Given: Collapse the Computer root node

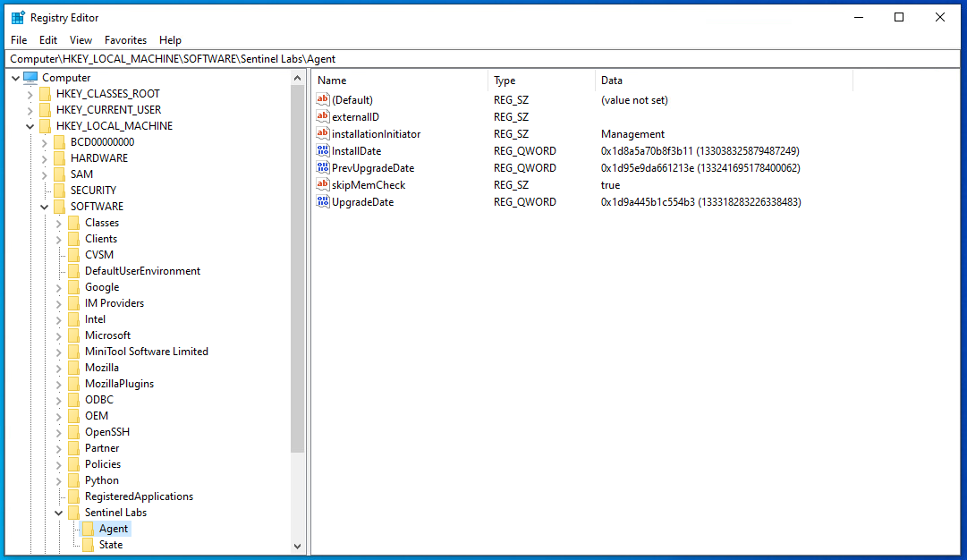Looking at the screenshot, I should pyautogui.click(x=15, y=78).
